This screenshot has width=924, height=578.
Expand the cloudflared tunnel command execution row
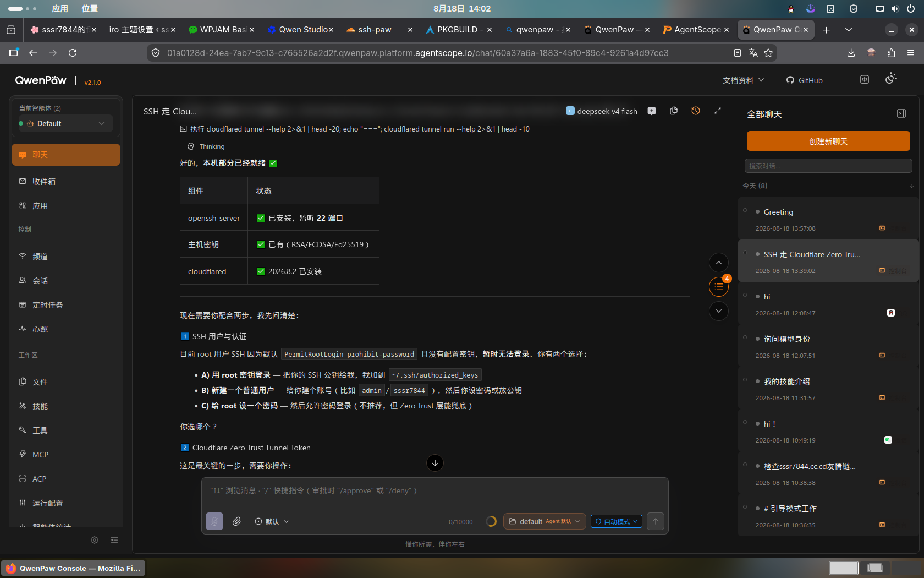coord(355,129)
